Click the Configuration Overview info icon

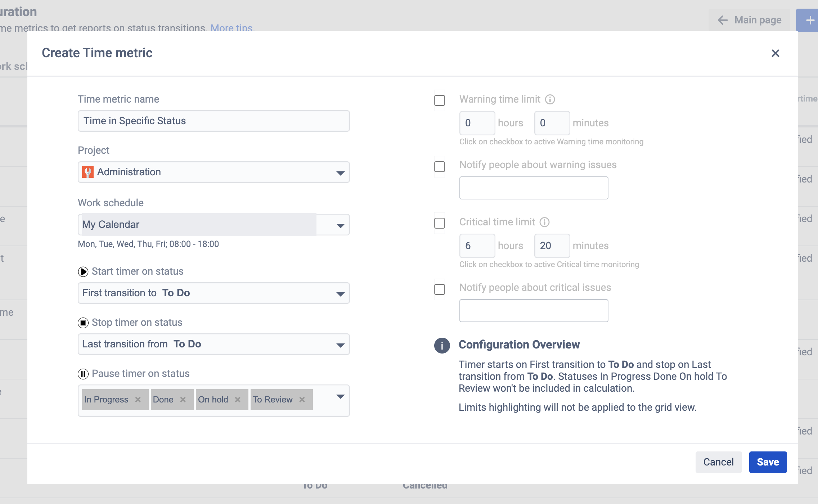click(x=442, y=346)
